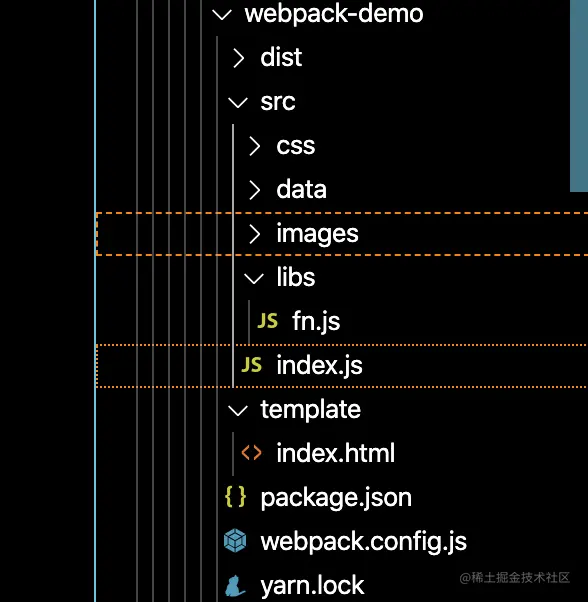This screenshot has width=588, height=602.
Task: Click the HTML brackets icon of index.html
Action: [251, 453]
